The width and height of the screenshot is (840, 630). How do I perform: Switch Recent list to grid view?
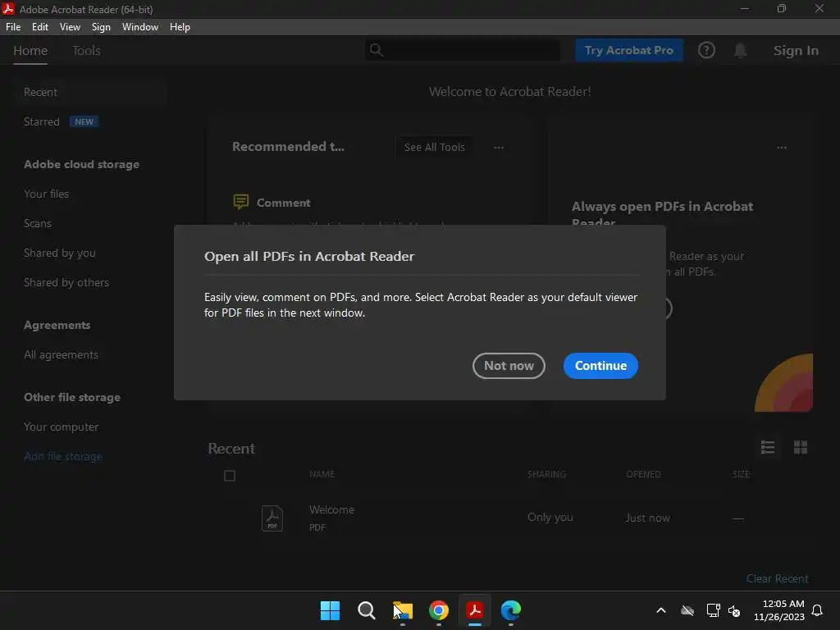(801, 447)
